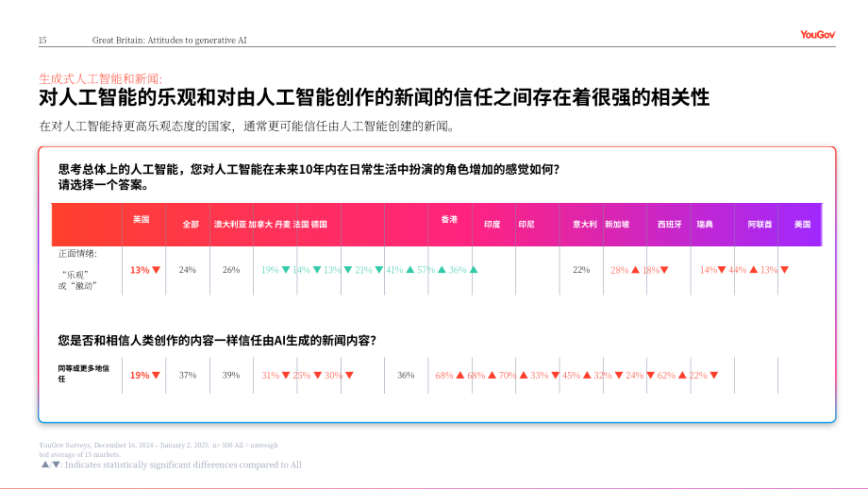Click the "印度" column header
Screen dimensions: 868x489
(492, 225)
